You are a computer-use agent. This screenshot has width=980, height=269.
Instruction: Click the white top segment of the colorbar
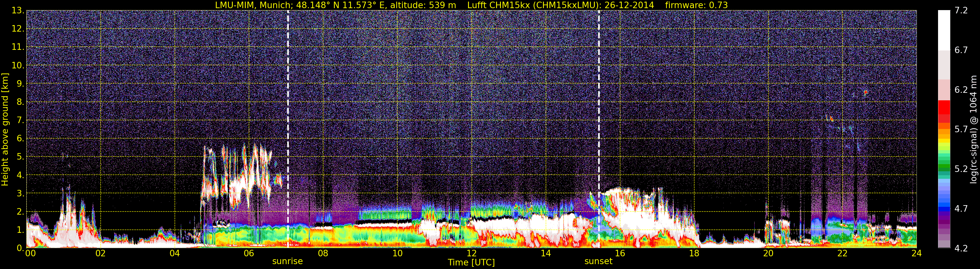point(944,31)
